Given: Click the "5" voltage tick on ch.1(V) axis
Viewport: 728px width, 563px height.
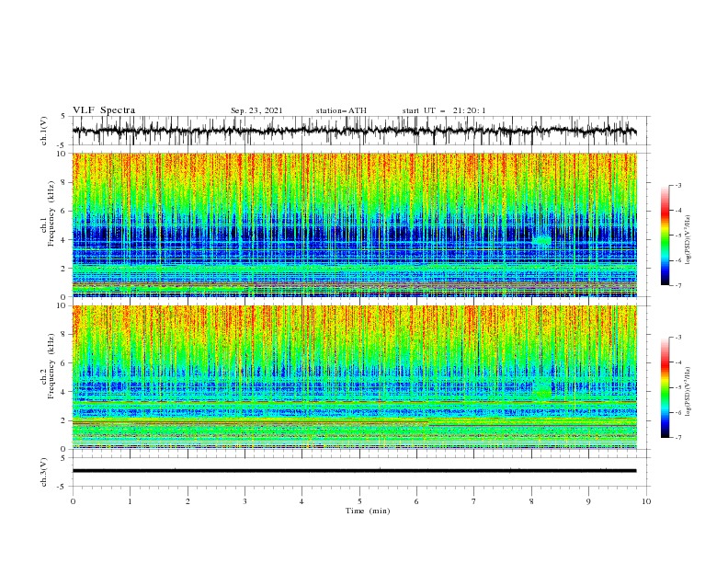Looking at the screenshot, I should pyautogui.click(x=63, y=117).
